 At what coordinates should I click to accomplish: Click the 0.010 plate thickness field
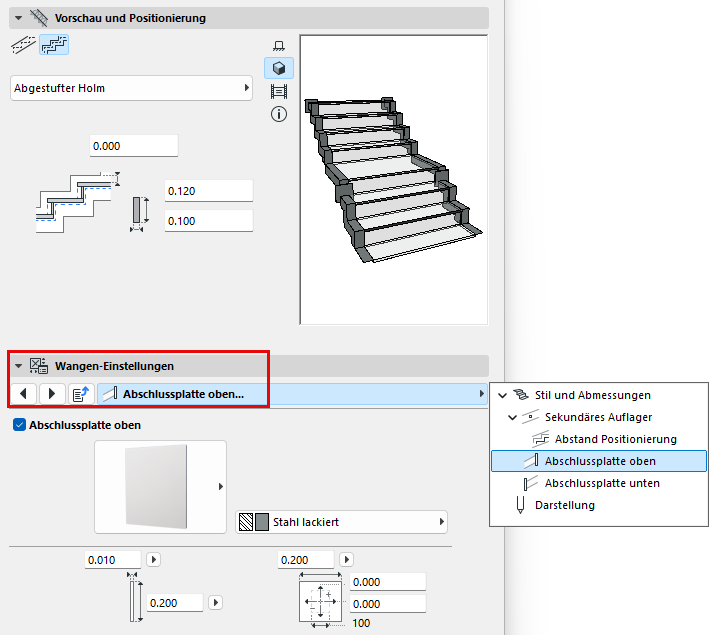click(113, 560)
